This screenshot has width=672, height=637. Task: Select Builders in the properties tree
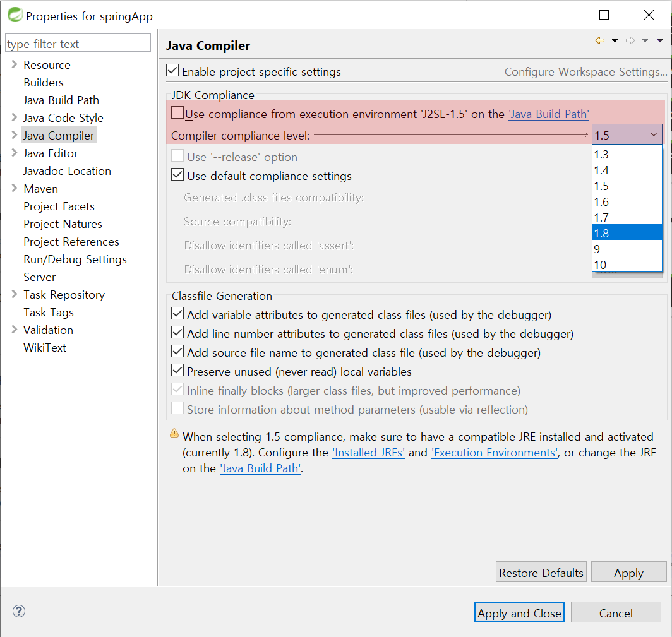(44, 82)
